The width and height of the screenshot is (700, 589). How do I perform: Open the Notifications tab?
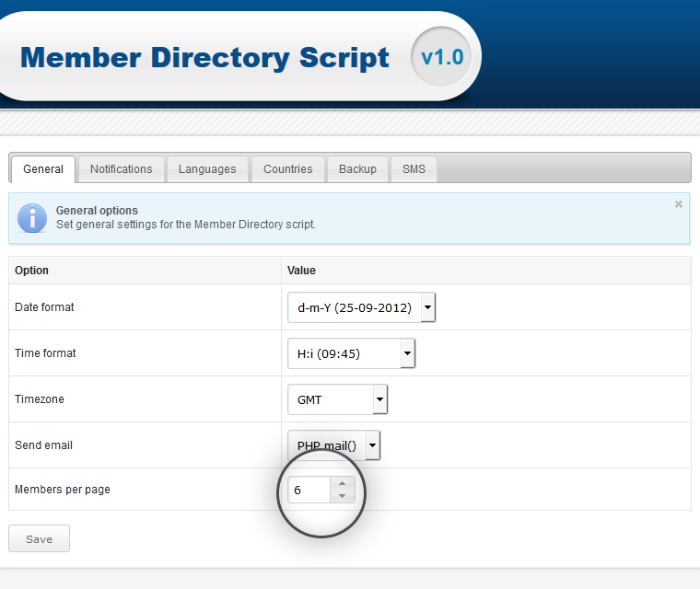point(121,169)
